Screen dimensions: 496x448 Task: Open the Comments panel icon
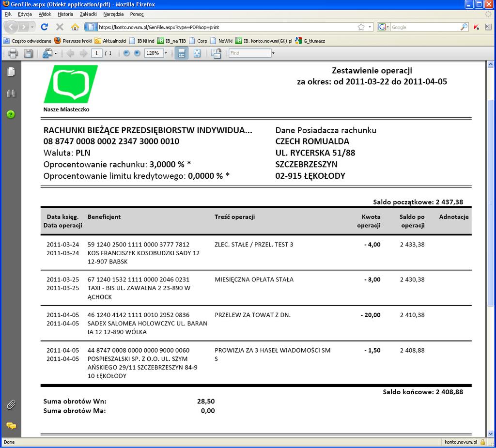point(11,426)
